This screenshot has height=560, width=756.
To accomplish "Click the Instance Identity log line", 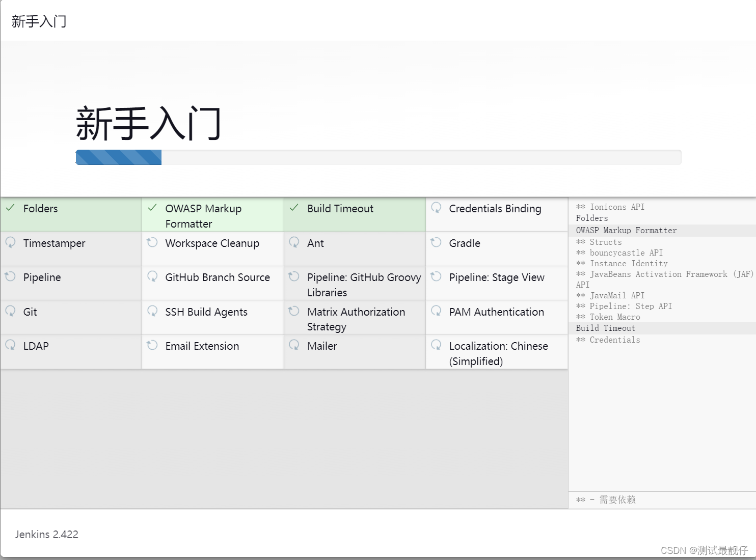I will coord(622,264).
